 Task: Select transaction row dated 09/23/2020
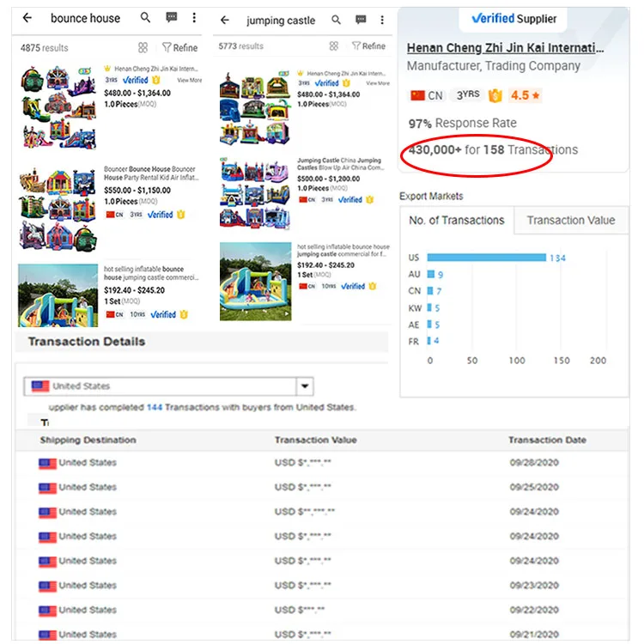pos(322,586)
